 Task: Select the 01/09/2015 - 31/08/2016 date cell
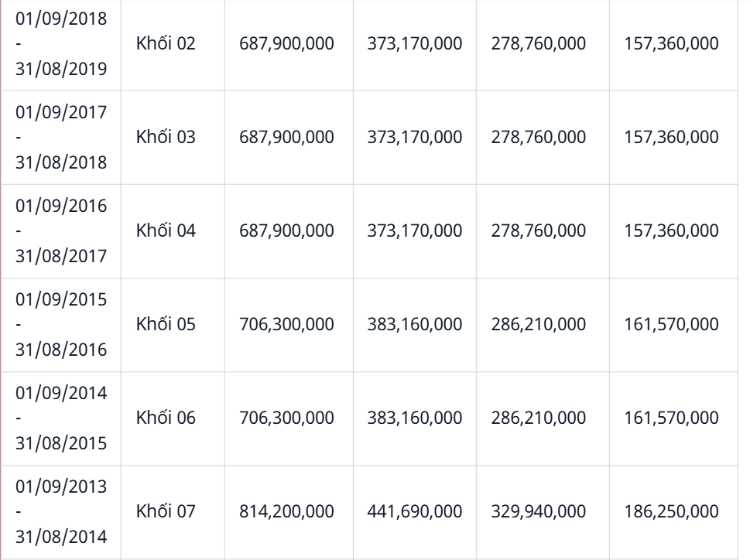coord(61,324)
